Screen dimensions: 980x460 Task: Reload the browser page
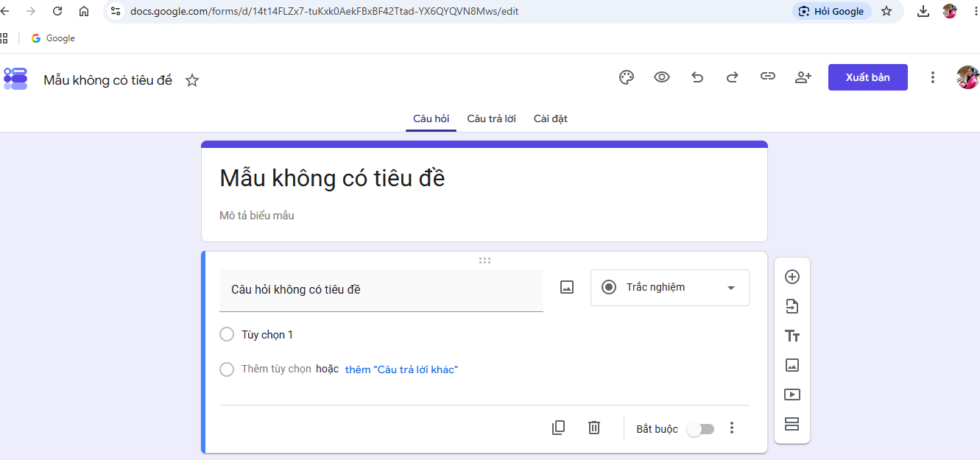57,11
